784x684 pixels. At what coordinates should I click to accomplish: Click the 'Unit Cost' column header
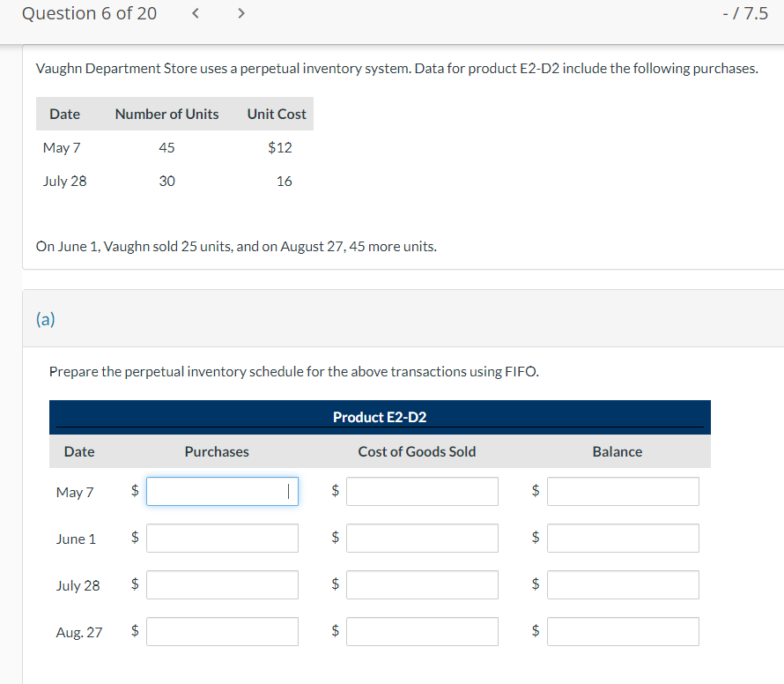tap(277, 114)
